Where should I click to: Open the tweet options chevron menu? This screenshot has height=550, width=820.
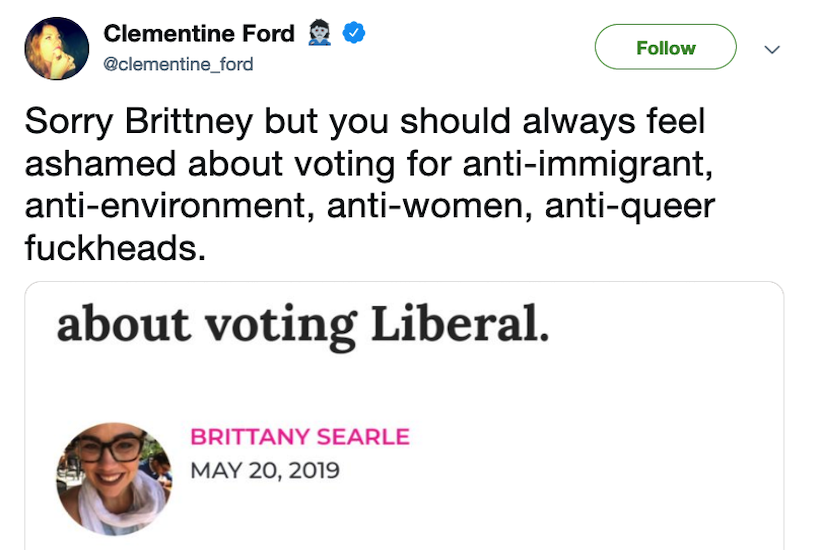point(770,48)
